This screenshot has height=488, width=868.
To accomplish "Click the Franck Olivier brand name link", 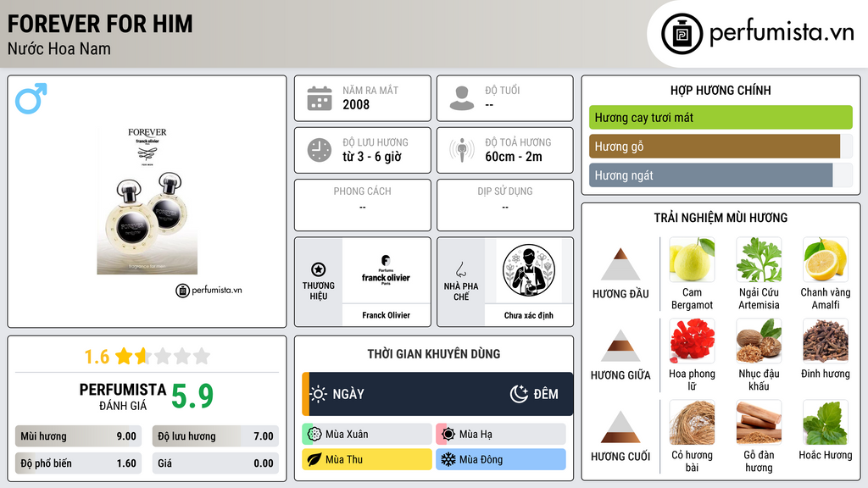I will [x=386, y=315].
